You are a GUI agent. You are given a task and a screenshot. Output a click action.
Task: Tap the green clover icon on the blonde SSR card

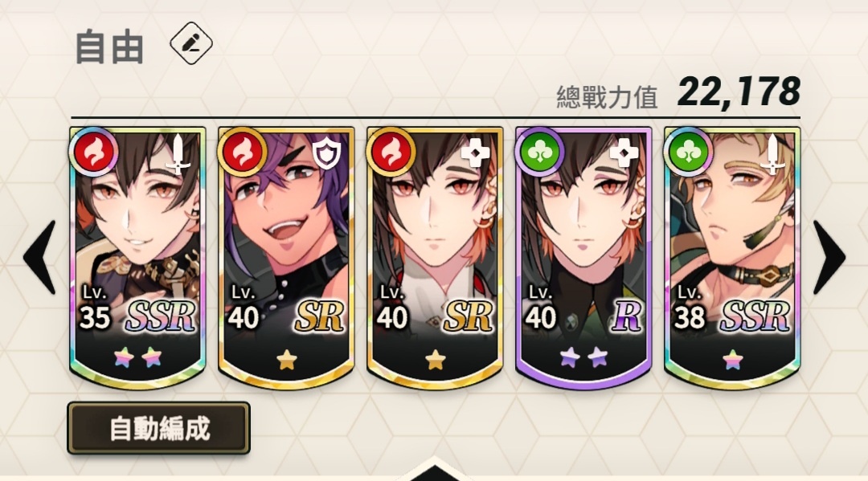(x=688, y=152)
